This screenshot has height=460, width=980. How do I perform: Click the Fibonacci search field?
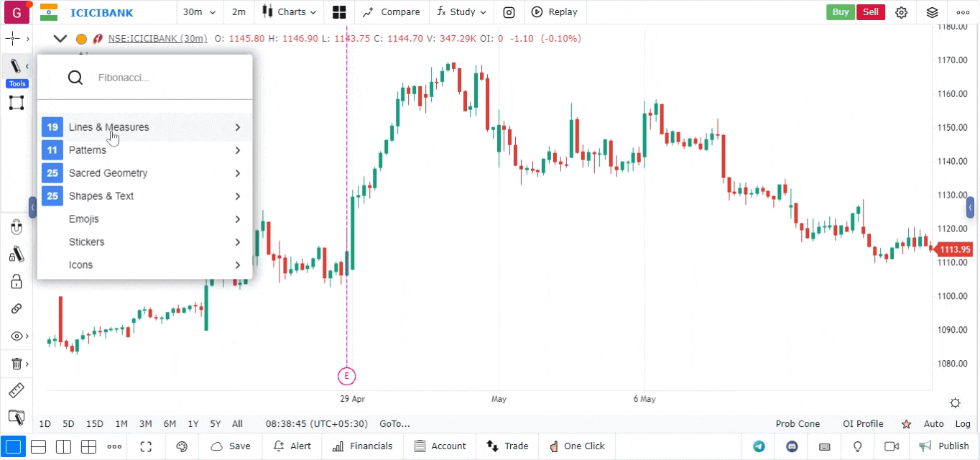tap(165, 78)
